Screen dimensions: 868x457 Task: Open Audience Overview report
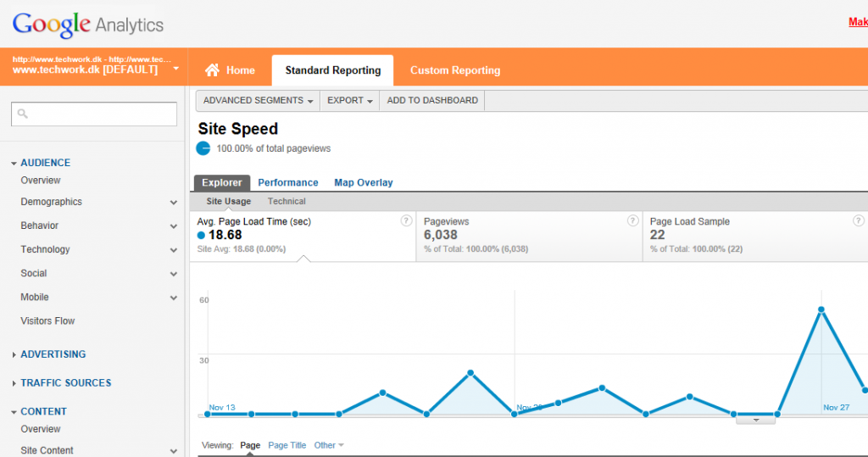tap(41, 181)
